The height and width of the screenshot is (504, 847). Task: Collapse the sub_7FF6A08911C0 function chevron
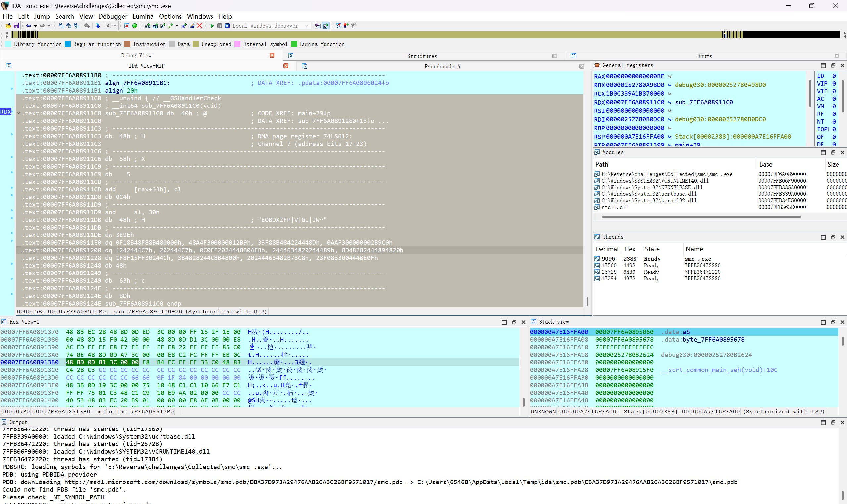(x=18, y=113)
